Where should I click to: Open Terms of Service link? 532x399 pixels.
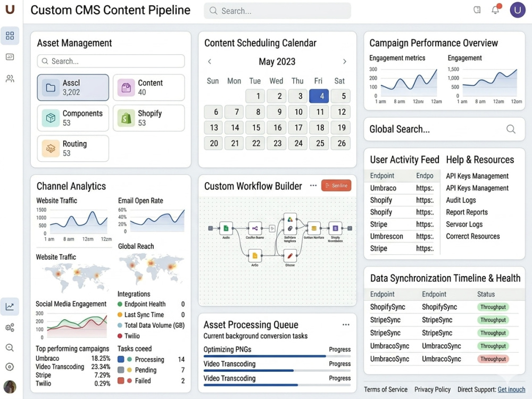(x=386, y=389)
